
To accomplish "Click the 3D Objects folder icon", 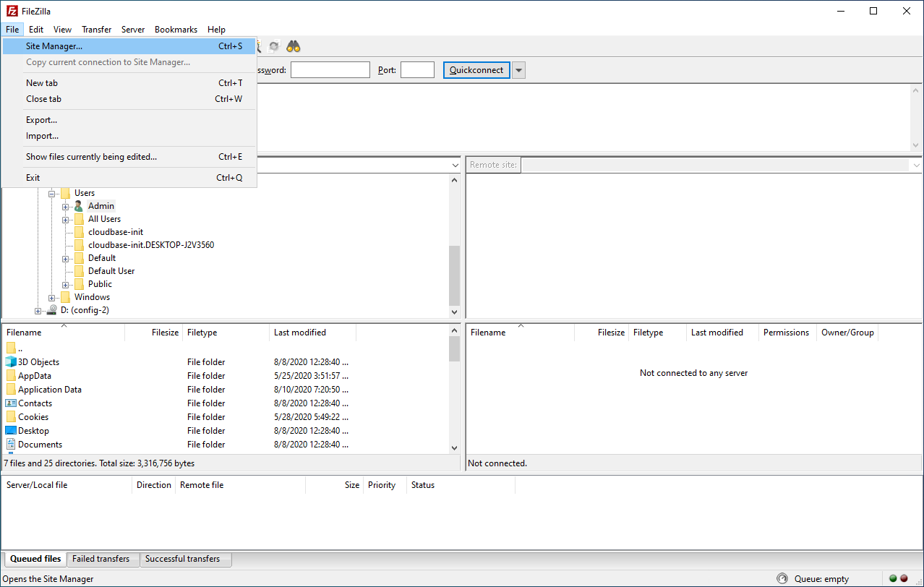I will [x=11, y=362].
